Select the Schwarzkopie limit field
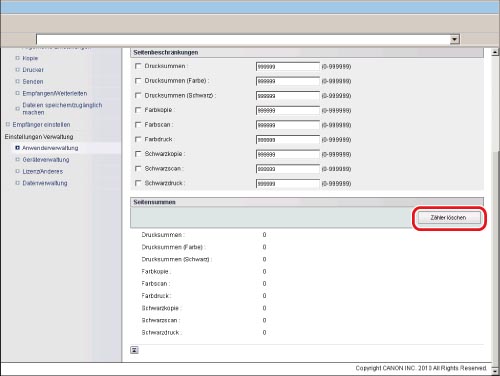Image resolution: width=500 pixels, height=376 pixels. [288, 155]
